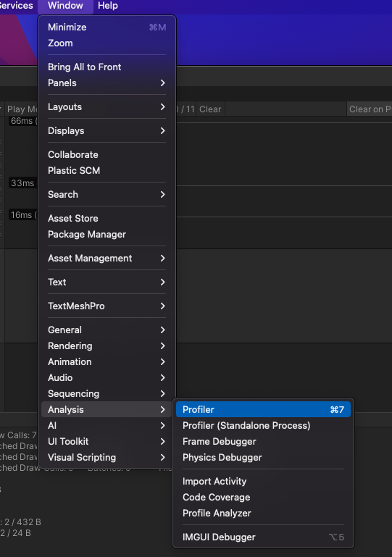This screenshot has width=392, height=557.
Task: Select Bring All to Front
Action: pos(107,67)
